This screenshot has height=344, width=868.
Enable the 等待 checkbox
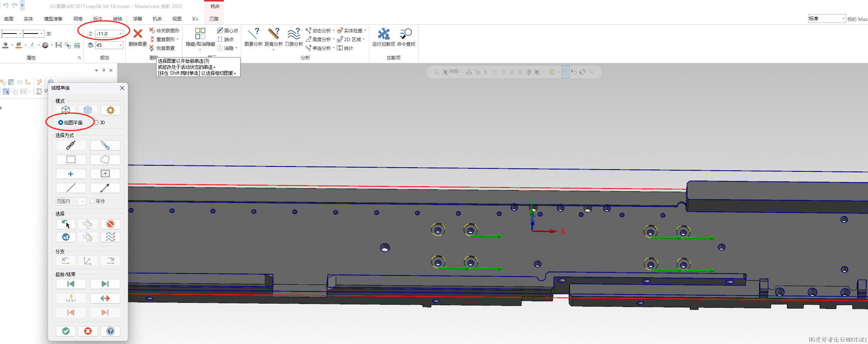pyautogui.click(x=97, y=201)
